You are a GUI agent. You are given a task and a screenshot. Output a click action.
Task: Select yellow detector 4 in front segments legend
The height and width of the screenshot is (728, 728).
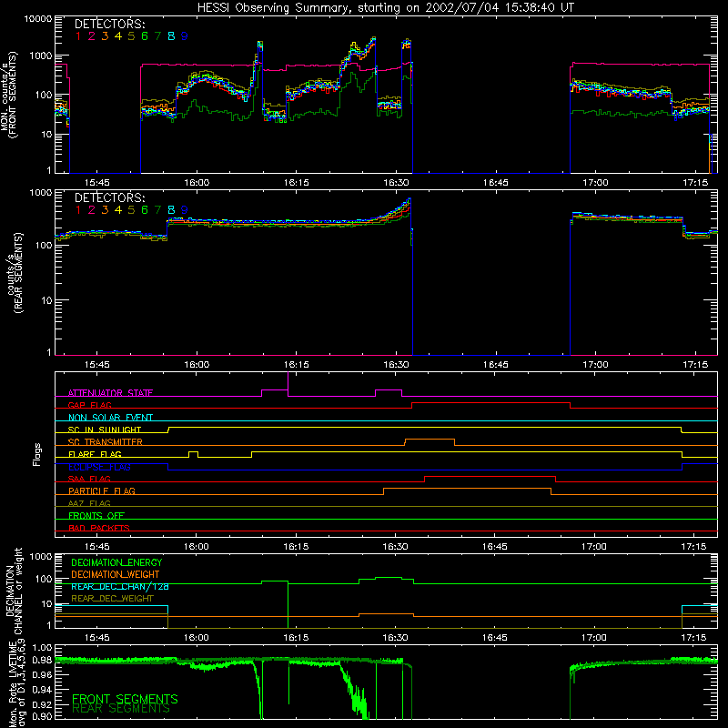coord(118,36)
